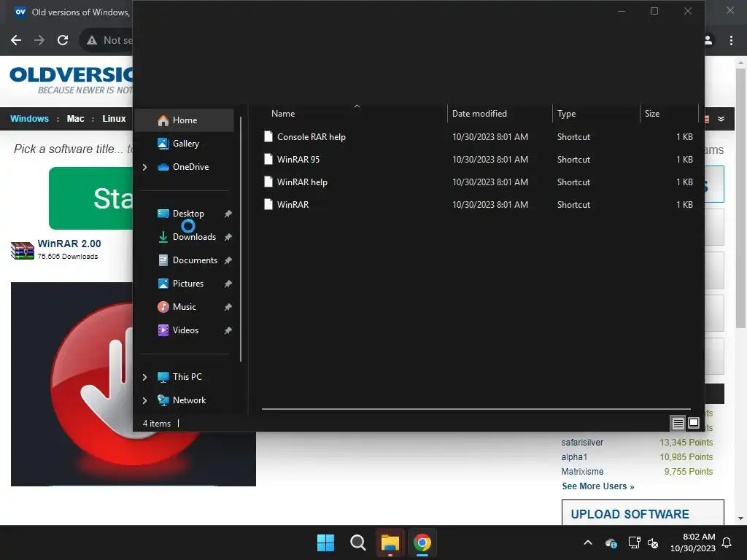The height and width of the screenshot is (560, 747).
Task: Select the WinRAR 95 shortcut
Action: point(479,160)
